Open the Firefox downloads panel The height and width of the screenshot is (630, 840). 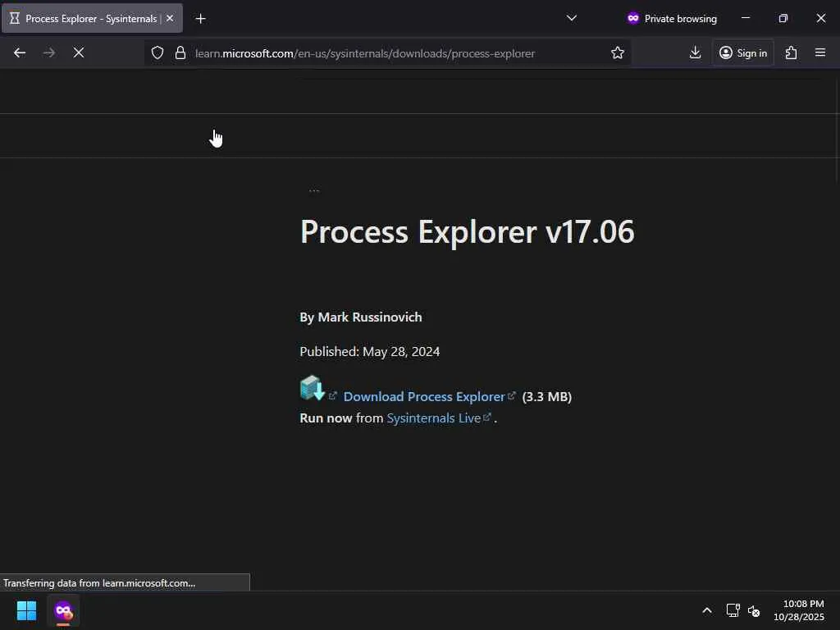(x=695, y=52)
